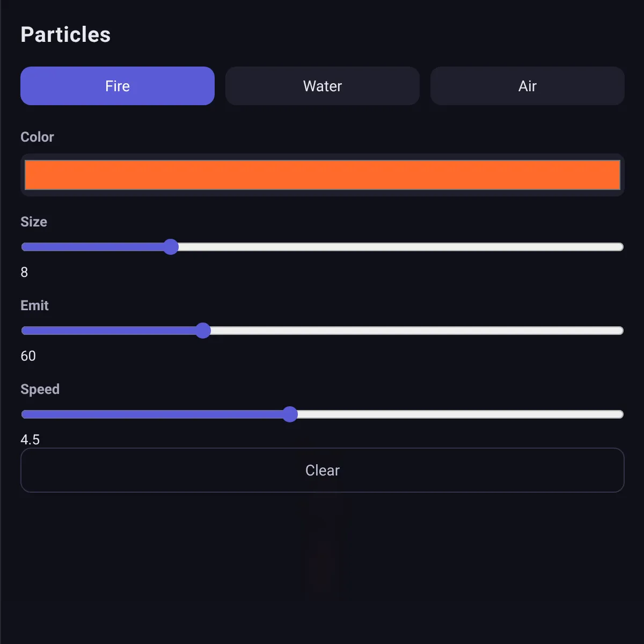The width and height of the screenshot is (644, 644).
Task: Click the Size value readout showing 8
Action: 24,273
